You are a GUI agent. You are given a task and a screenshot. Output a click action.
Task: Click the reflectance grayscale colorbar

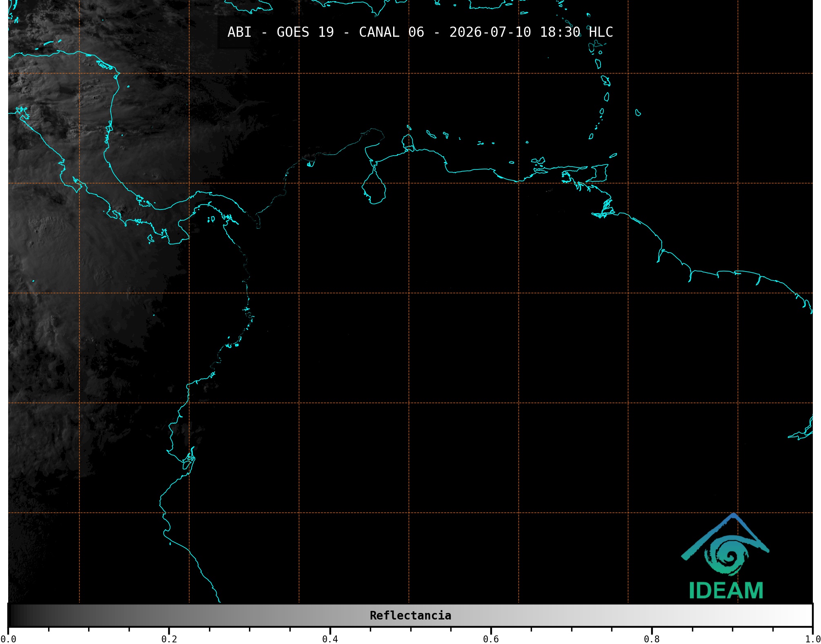(x=410, y=615)
